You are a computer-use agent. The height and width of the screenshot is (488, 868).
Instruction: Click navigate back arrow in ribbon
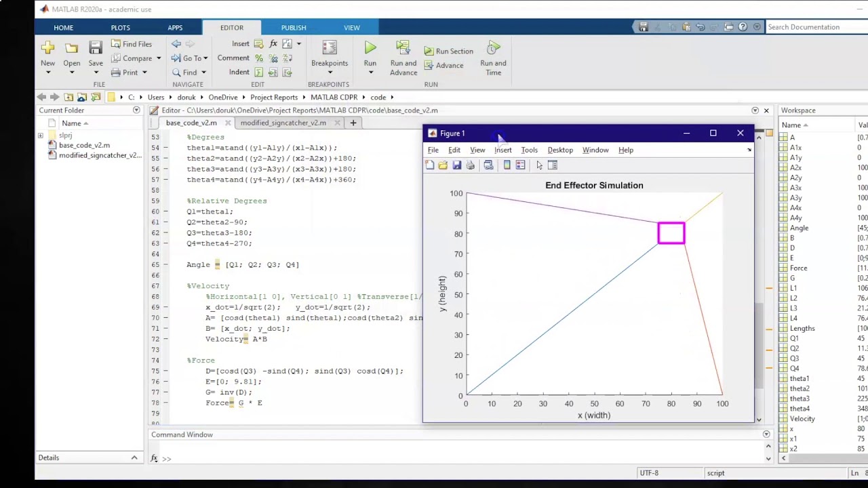(x=176, y=43)
